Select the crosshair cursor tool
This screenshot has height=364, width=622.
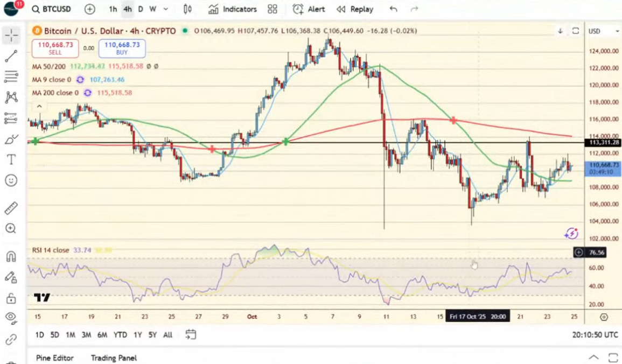point(11,36)
